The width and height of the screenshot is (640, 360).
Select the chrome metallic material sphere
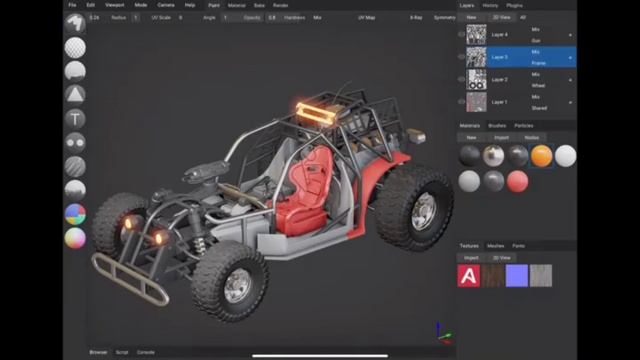pyautogui.click(x=493, y=156)
